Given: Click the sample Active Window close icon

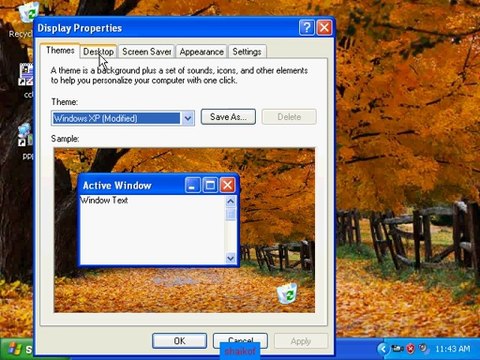Looking at the screenshot, I should [x=228, y=185].
